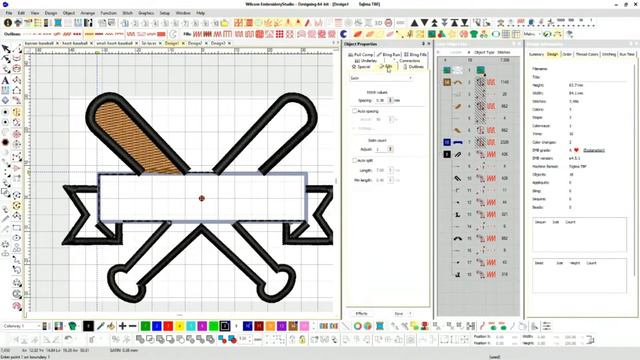Screen dimensions: 640x360
Task: Click the blue crescent icon after fill stitches
Action: point(344,34)
